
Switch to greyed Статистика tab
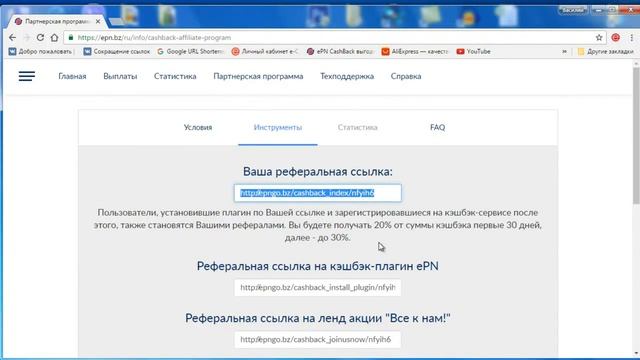pos(358,127)
